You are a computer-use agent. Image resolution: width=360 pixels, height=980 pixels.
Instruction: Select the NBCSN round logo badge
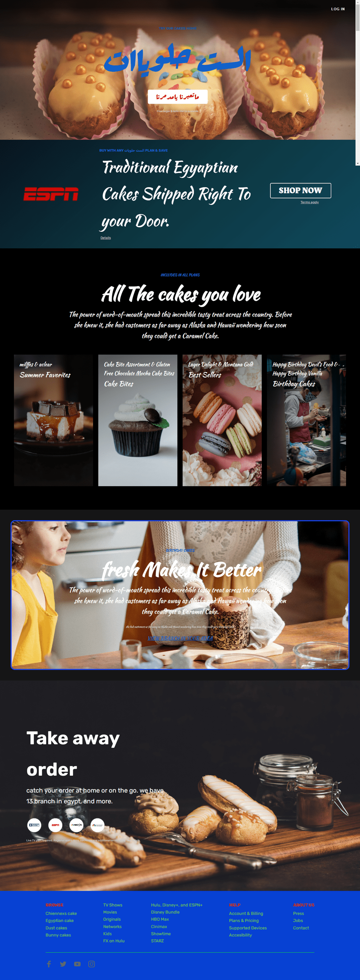[x=76, y=825]
